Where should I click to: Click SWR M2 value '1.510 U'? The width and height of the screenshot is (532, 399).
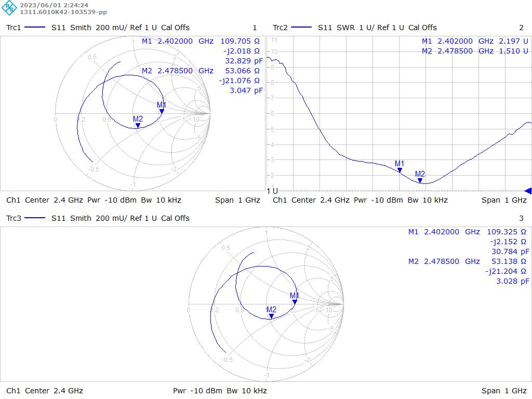(513, 51)
